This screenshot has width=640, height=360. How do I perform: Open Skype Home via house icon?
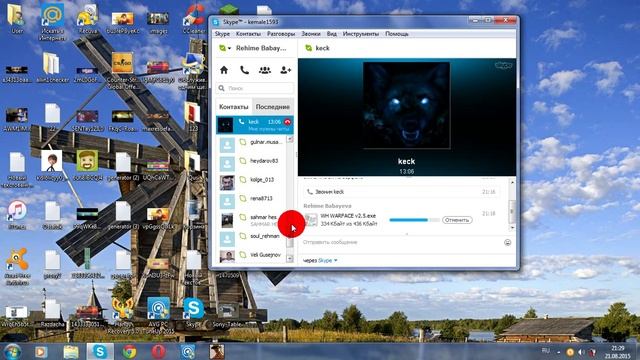(x=224, y=70)
